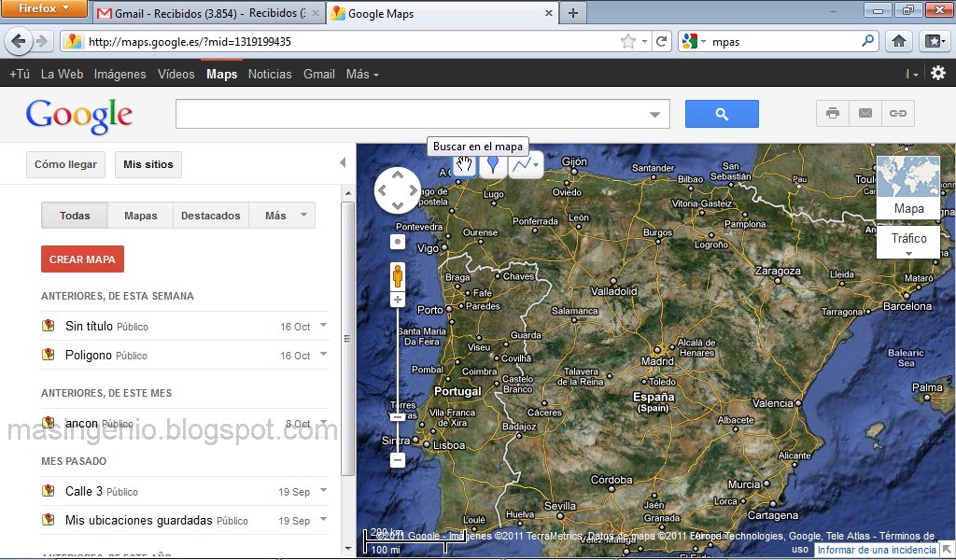Select the Destacados filter tab
Image resolution: width=956 pixels, height=560 pixels.
pos(211,216)
